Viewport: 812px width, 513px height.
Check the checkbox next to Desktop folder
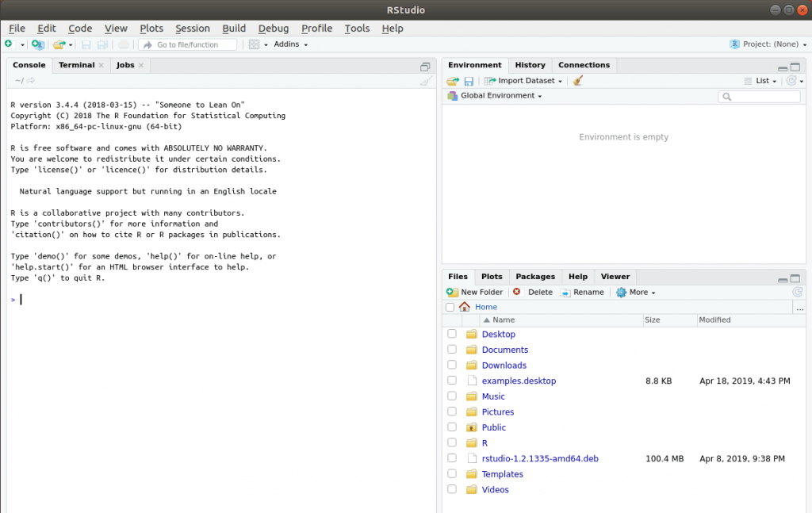click(x=452, y=334)
